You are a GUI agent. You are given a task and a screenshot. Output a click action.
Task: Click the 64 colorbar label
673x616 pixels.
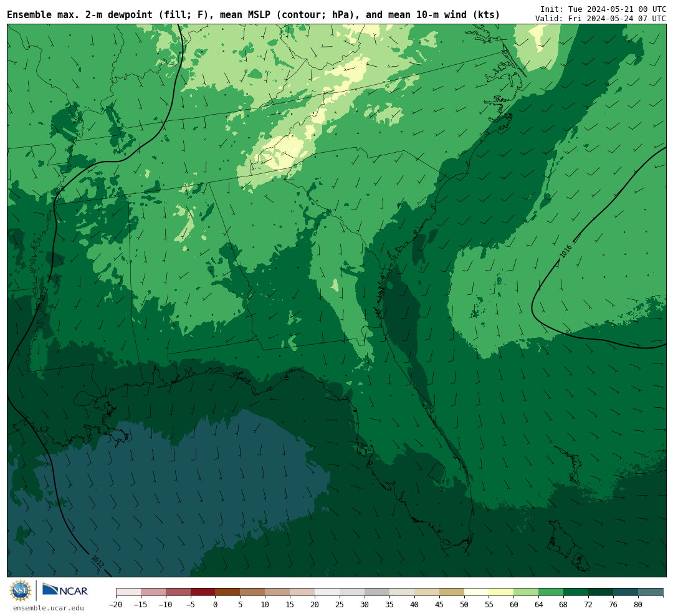pyautogui.click(x=538, y=604)
